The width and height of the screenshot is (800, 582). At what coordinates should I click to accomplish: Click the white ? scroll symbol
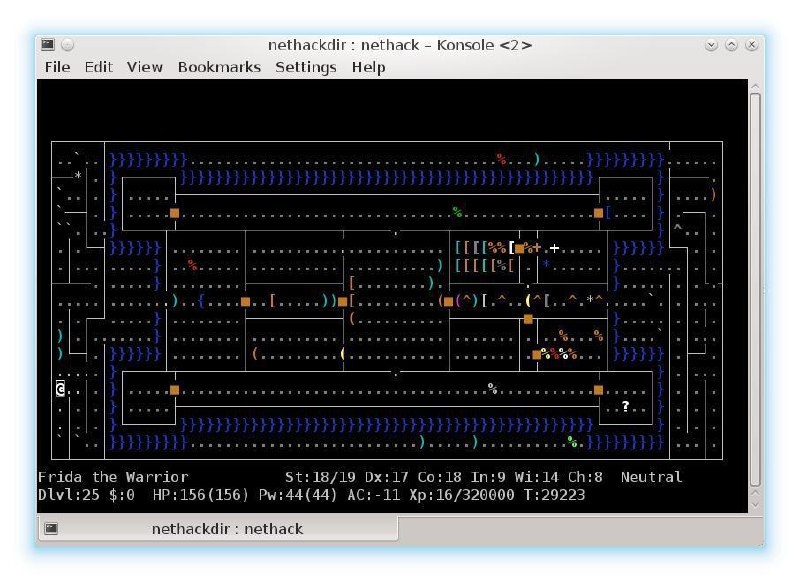[626, 407]
